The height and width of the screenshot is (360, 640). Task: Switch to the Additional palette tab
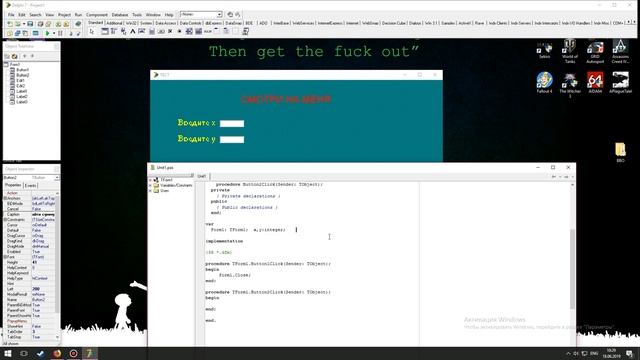tap(114, 23)
